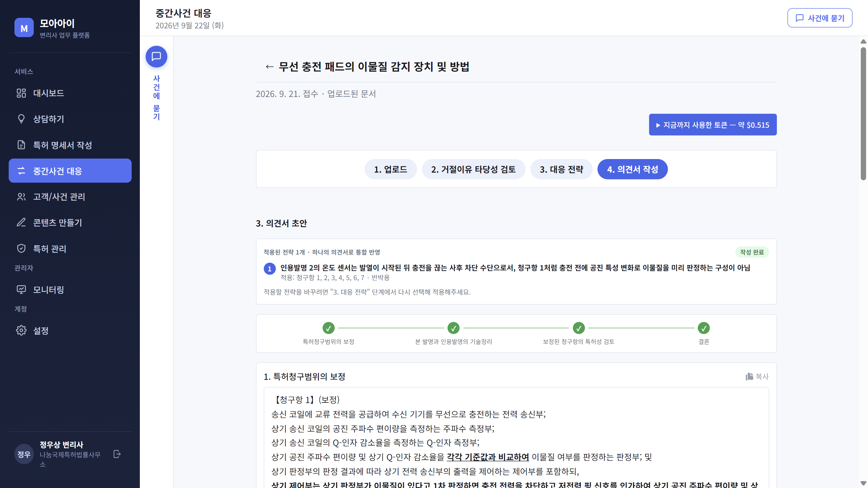Go to the 3. 대응 전략 step

561,169
